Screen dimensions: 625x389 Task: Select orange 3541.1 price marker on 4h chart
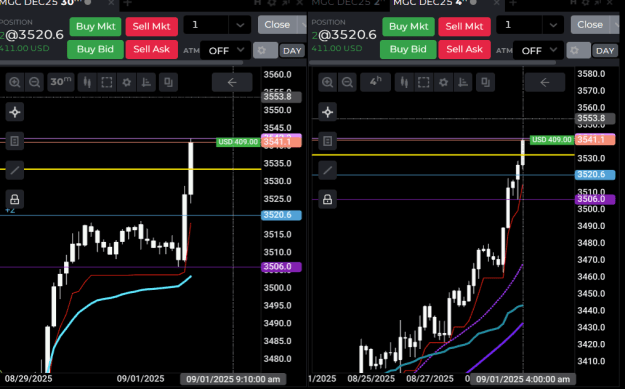coord(595,140)
